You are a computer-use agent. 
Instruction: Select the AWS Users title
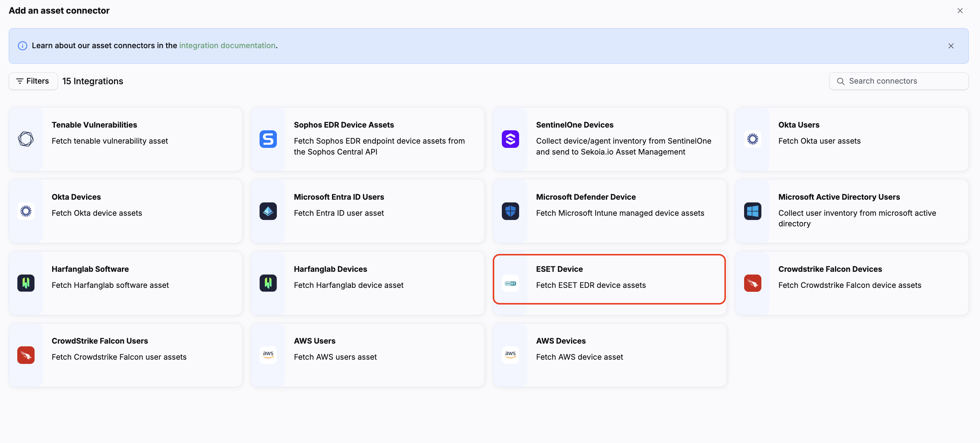[x=314, y=341]
